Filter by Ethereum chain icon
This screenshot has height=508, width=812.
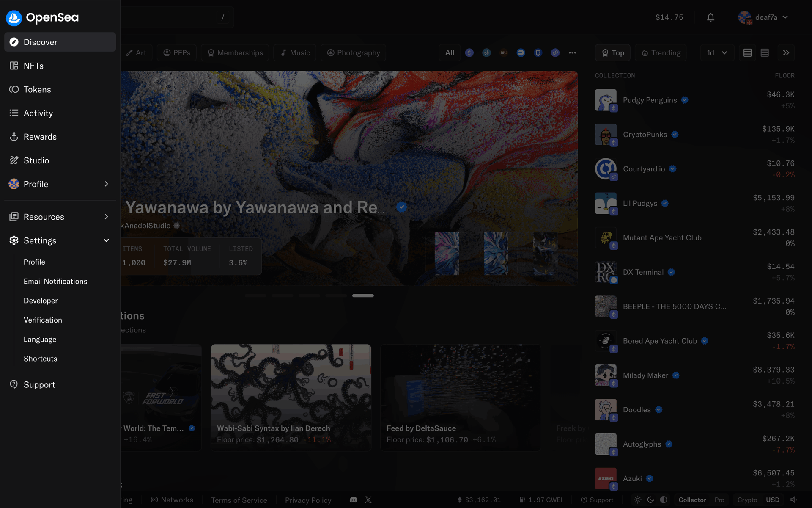point(469,53)
